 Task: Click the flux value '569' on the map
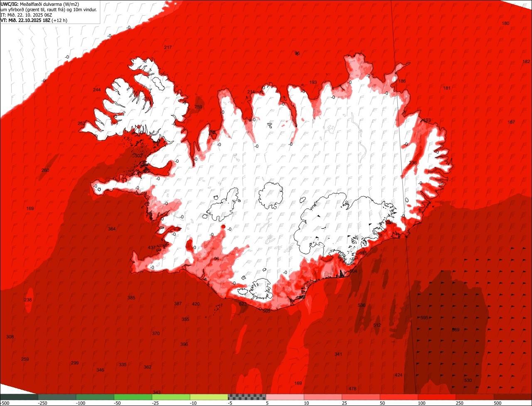(x=456, y=330)
